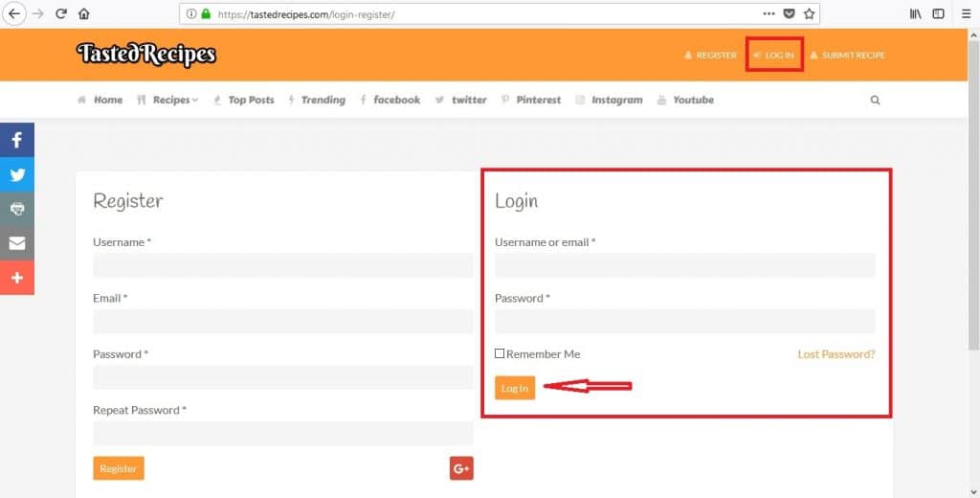Open the Youtube navigation link
The height and width of the screenshot is (498, 980).
click(x=685, y=101)
